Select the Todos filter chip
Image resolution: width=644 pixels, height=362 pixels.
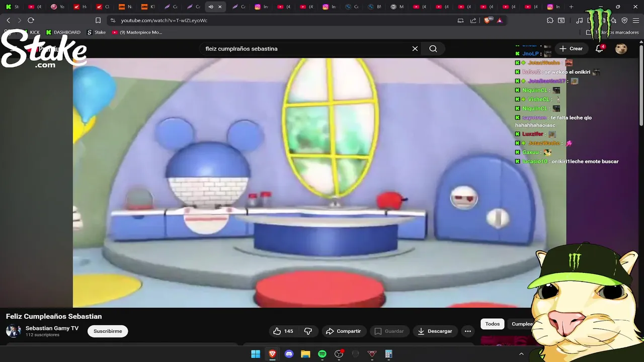pos(493,324)
